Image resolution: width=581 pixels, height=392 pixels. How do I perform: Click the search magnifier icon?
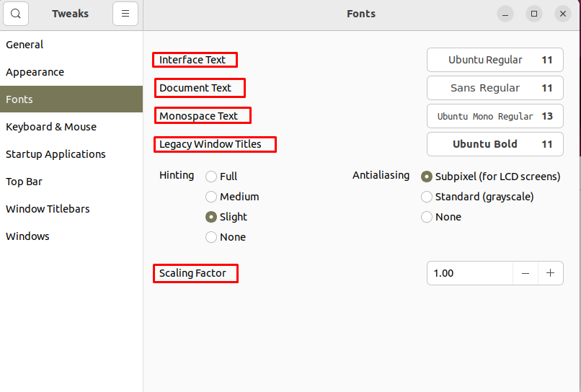[16, 14]
